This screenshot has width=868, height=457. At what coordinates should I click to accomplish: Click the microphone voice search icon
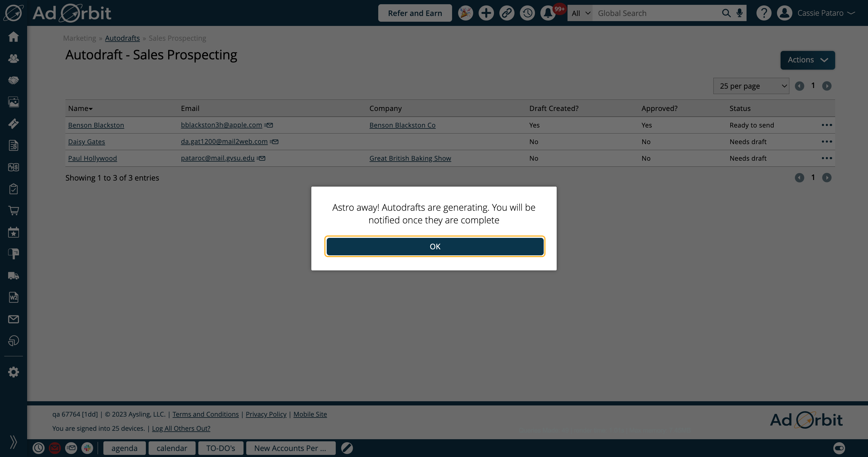pyautogui.click(x=739, y=13)
